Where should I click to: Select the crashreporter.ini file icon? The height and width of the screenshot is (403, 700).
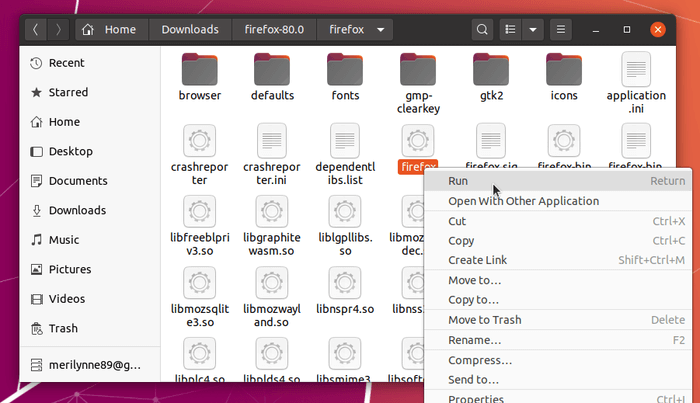pos(272,141)
